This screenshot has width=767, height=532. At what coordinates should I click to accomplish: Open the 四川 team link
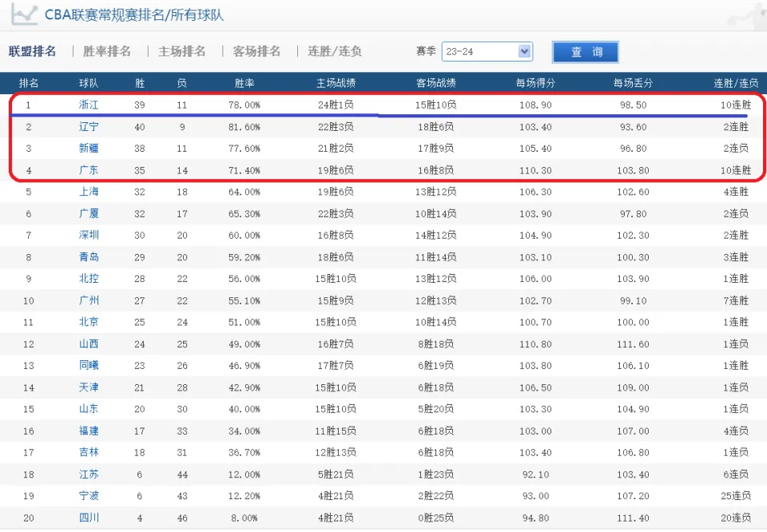[89, 518]
